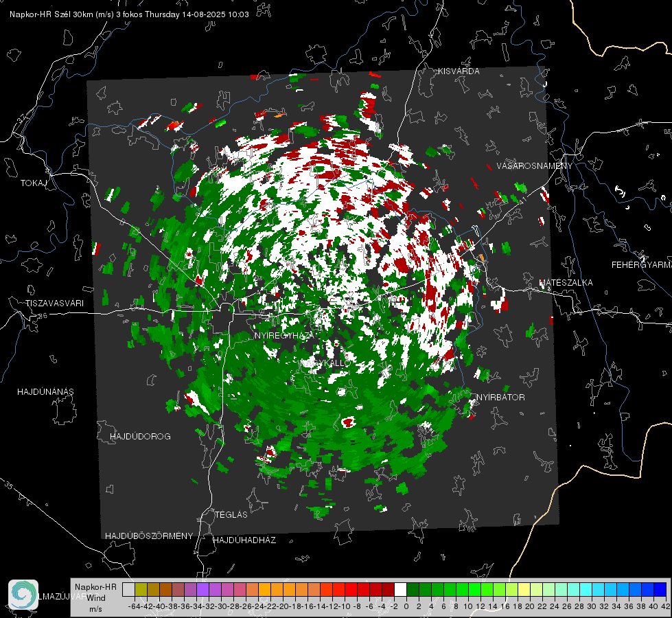This screenshot has height=618, width=672.
Task: Click road number 36 near Tiszavasvári
Action: 43,316
